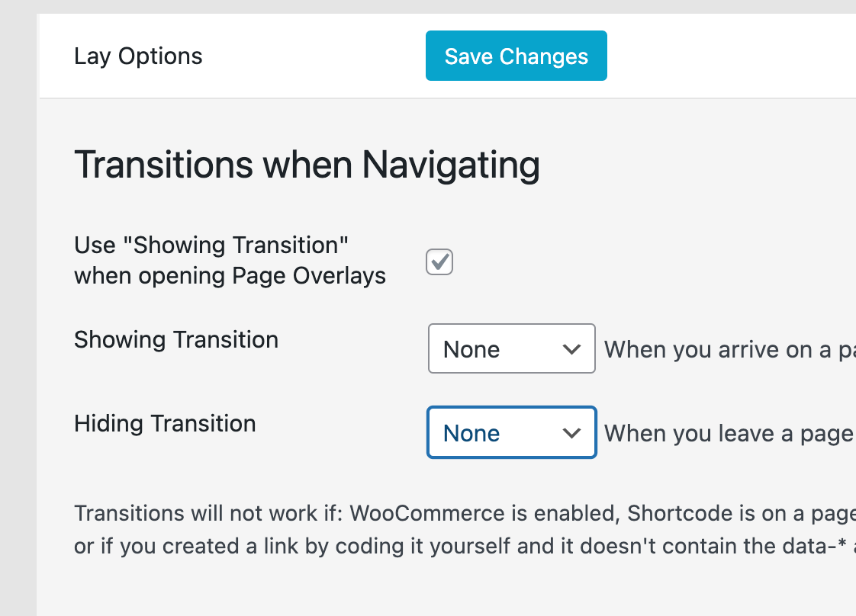Click the Showing Transition field label
This screenshot has height=616, width=856.
176,339
